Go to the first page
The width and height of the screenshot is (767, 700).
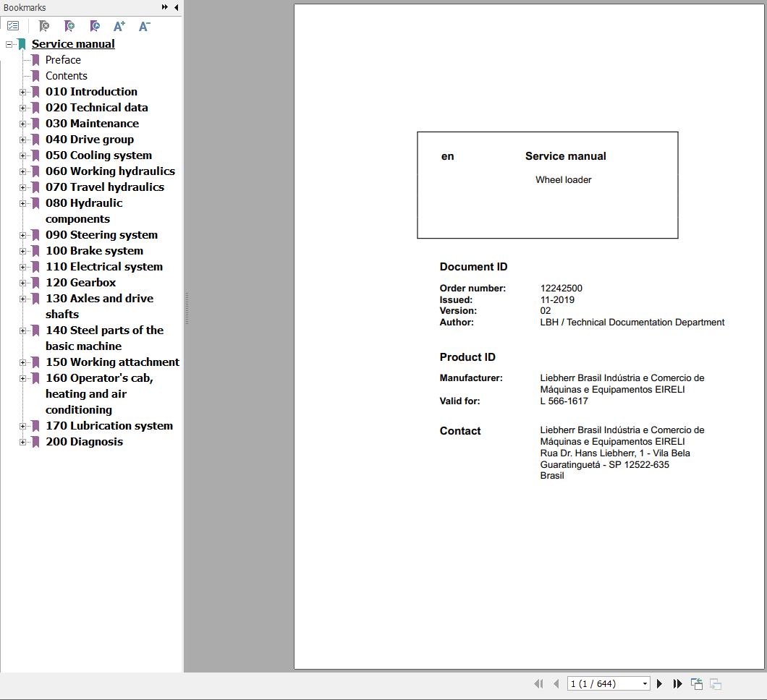tap(538, 683)
